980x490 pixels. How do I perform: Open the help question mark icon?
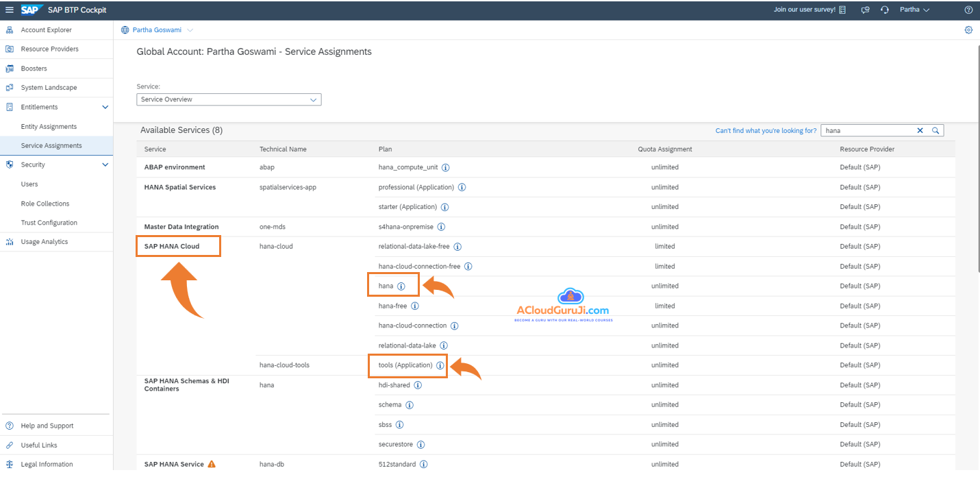968,10
